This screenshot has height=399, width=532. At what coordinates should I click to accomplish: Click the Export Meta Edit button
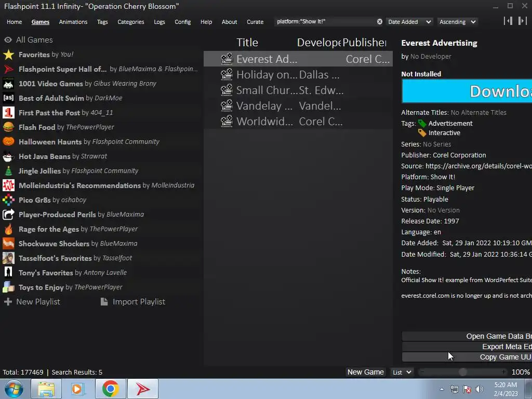point(467,347)
